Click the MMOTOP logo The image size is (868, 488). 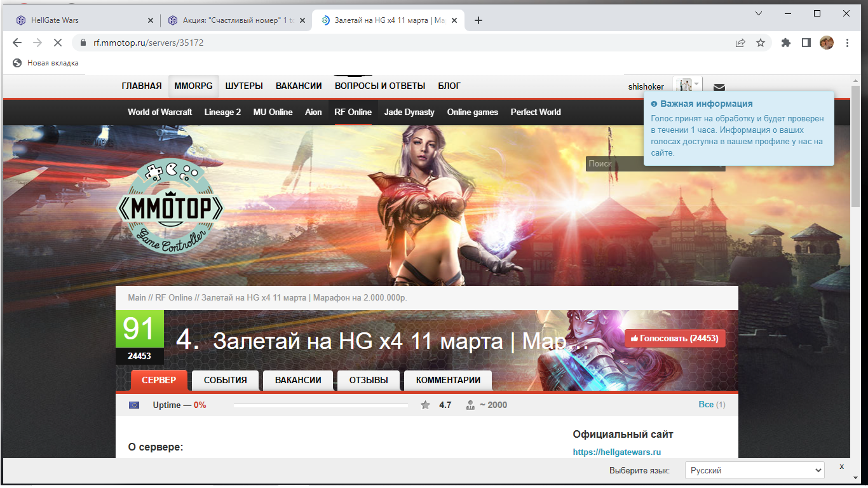(x=170, y=208)
